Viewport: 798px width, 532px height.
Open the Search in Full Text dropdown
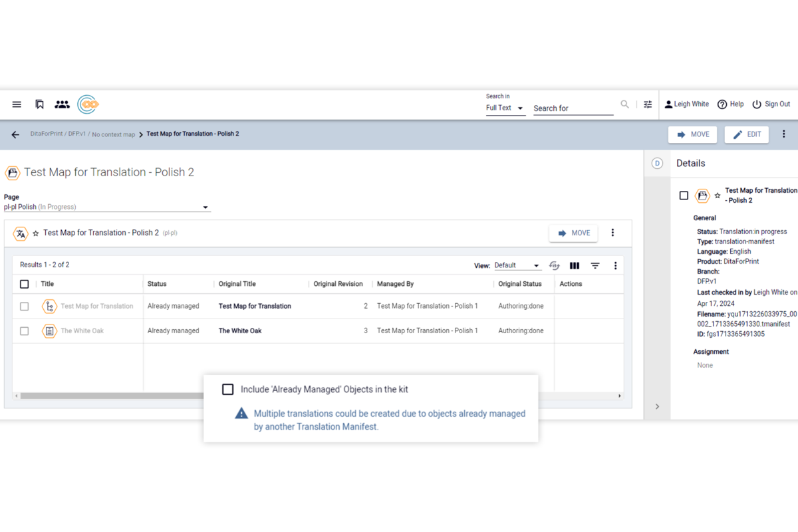tap(505, 108)
